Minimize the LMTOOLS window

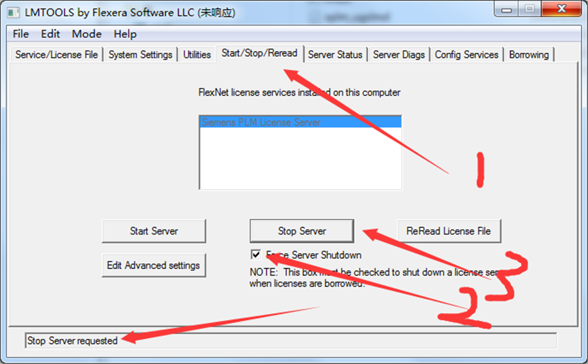click(x=506, y=9)
